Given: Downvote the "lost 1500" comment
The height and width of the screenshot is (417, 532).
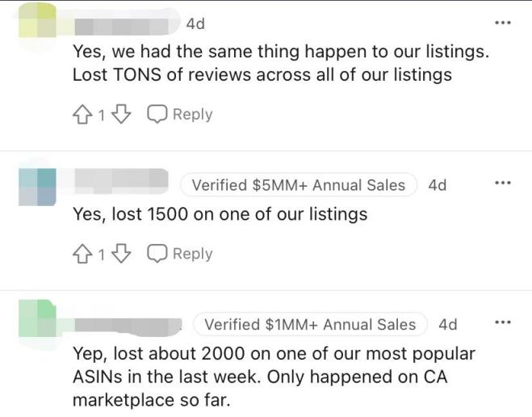Looking at the screenshot, I should click(x=121, y=254).
